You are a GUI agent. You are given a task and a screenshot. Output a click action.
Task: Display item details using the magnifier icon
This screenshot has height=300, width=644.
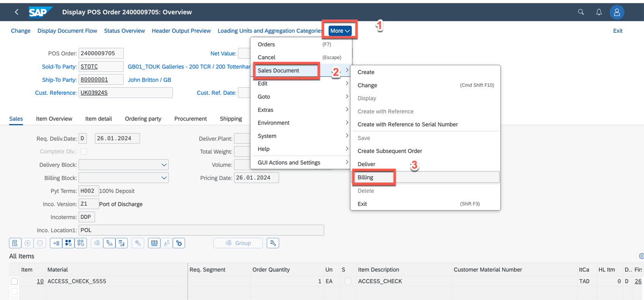pyautogui.click(x=15, y=243)
